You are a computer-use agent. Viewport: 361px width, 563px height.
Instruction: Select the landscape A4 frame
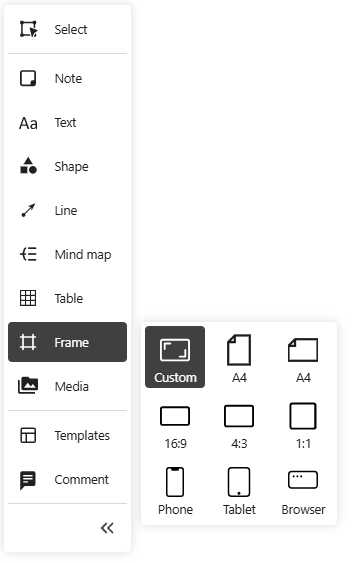[303, 357]
